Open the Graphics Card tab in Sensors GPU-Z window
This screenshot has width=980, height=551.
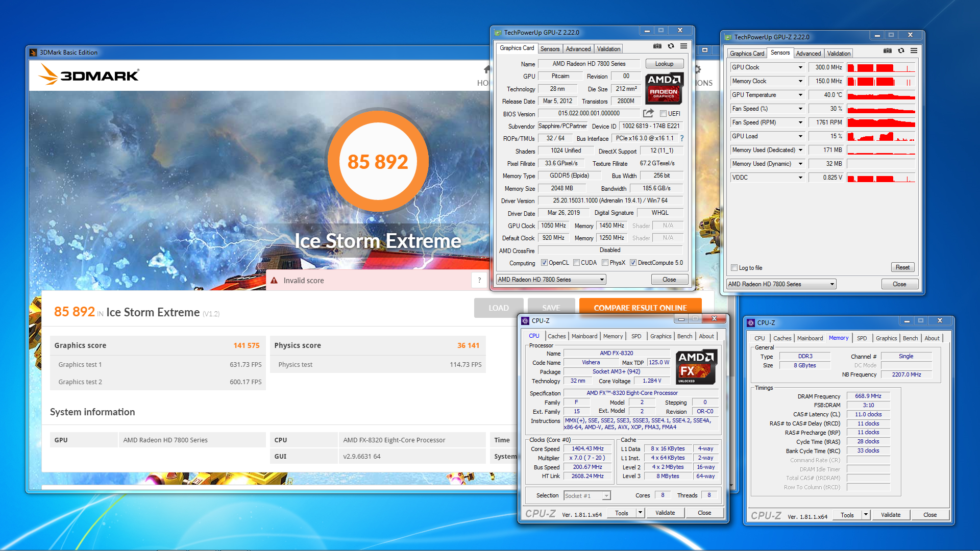[747, 54]
